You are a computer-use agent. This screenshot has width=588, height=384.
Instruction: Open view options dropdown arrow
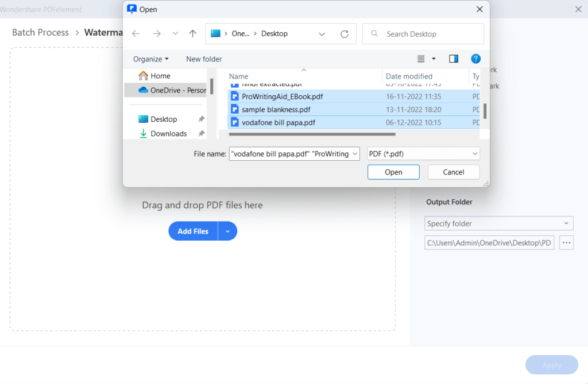click(x=434, y=59)
